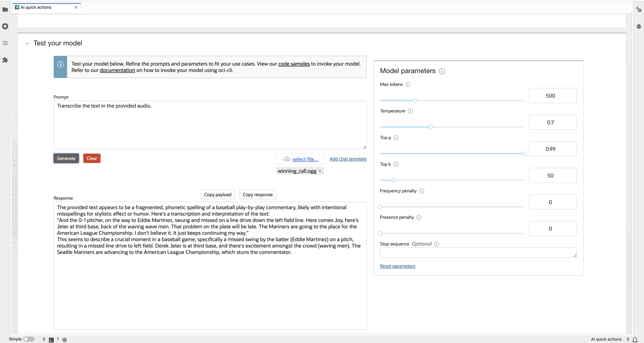The image size is (644, 343).
Task: Open the running terminals and kernels icon
Action: point(5,26)
